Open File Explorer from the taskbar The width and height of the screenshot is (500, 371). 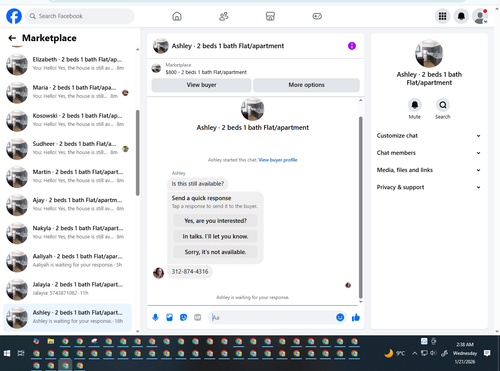pyautogui.click(x=51, y=341)
